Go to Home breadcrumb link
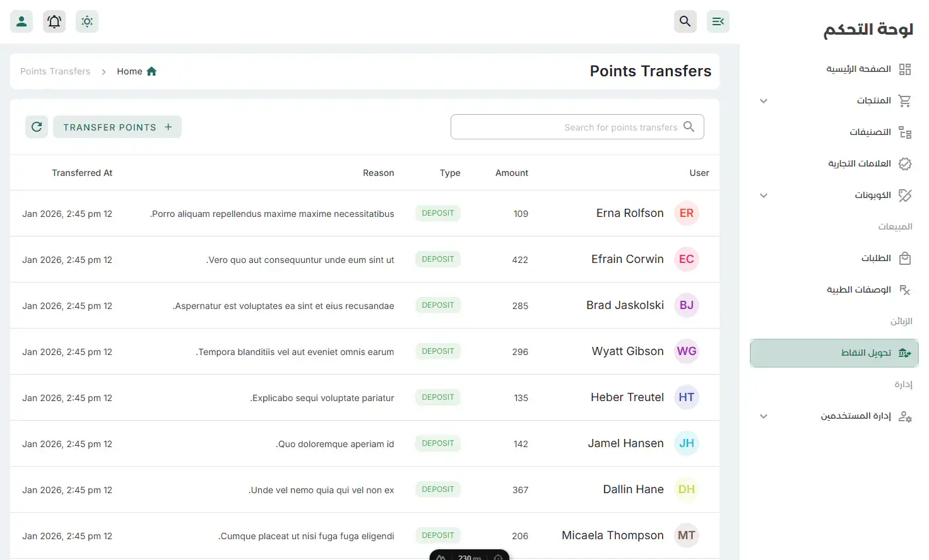 pos(137,71)
